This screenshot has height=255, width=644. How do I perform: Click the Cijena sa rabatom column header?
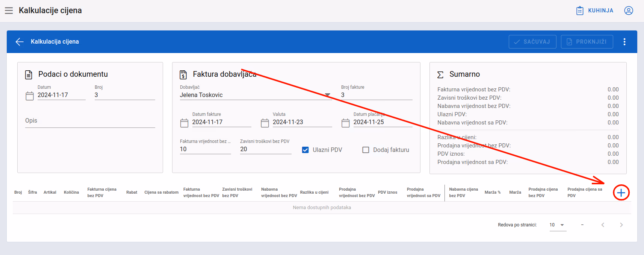coord(162,192)
